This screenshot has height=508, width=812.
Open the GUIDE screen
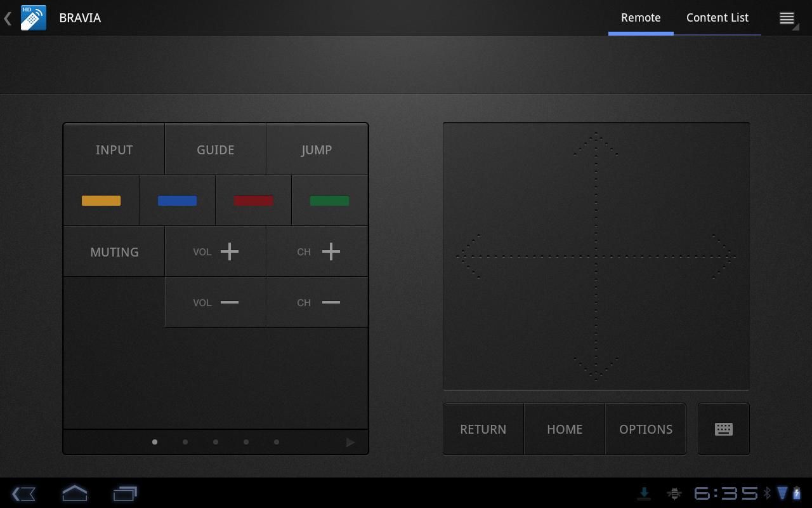[x=216, y=149]
